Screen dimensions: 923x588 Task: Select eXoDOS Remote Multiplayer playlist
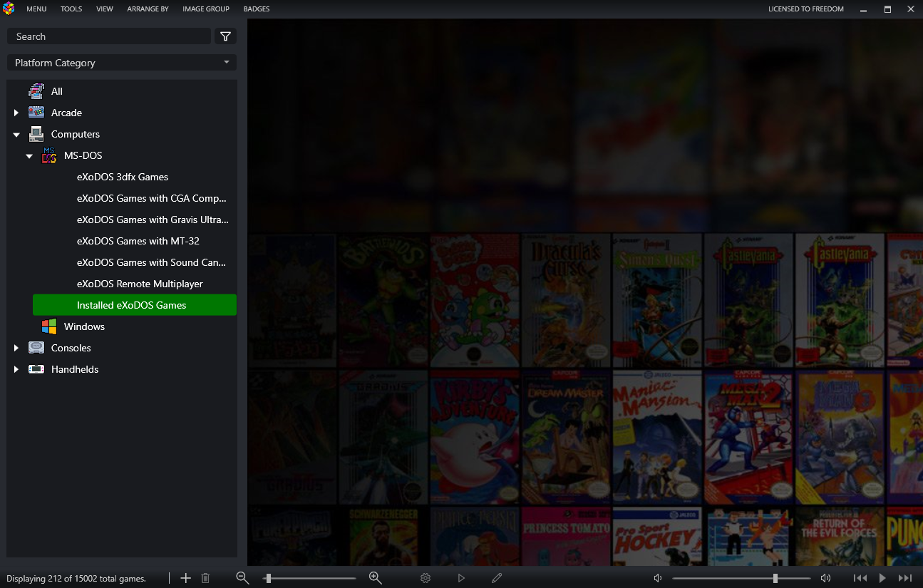(140, 284)
